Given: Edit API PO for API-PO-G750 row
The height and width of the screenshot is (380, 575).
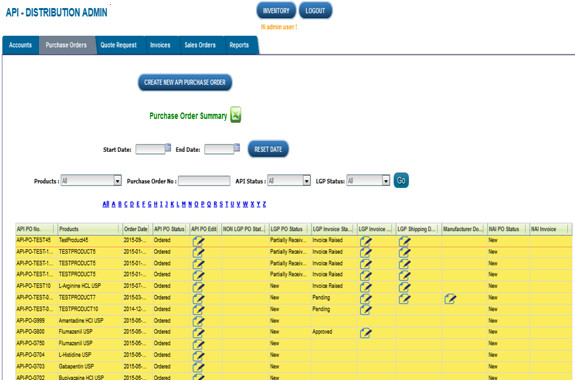Looking at the screenshot, I should (x=198, y=344).
